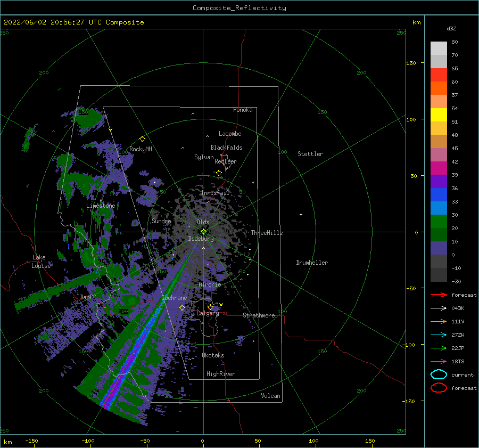Click the Banff label
The image size is (479, 448).
88,297
